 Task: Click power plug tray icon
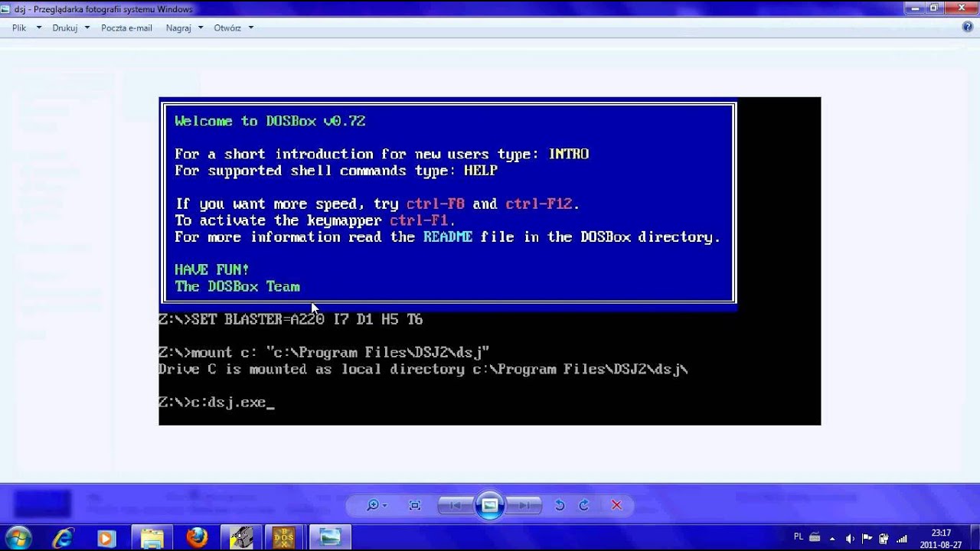pyautogui.click(x=884, y=538)
